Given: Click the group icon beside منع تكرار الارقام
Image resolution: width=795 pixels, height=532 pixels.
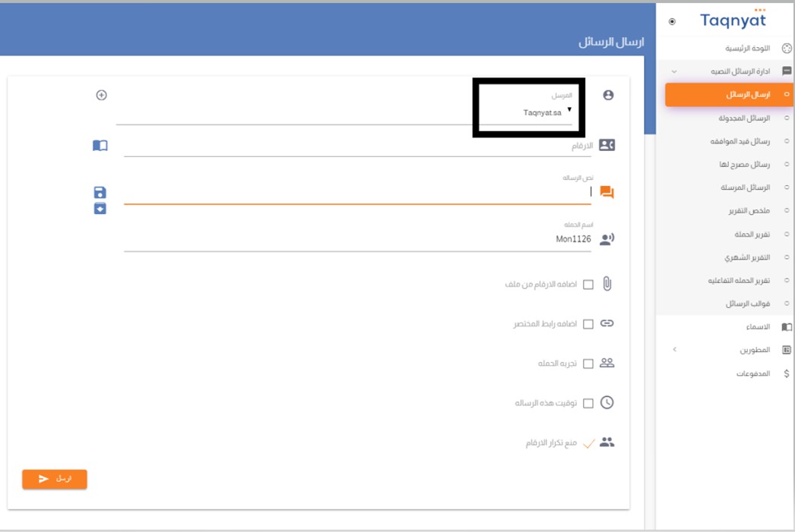Looking at the screenshot, I should click(607, 442).
